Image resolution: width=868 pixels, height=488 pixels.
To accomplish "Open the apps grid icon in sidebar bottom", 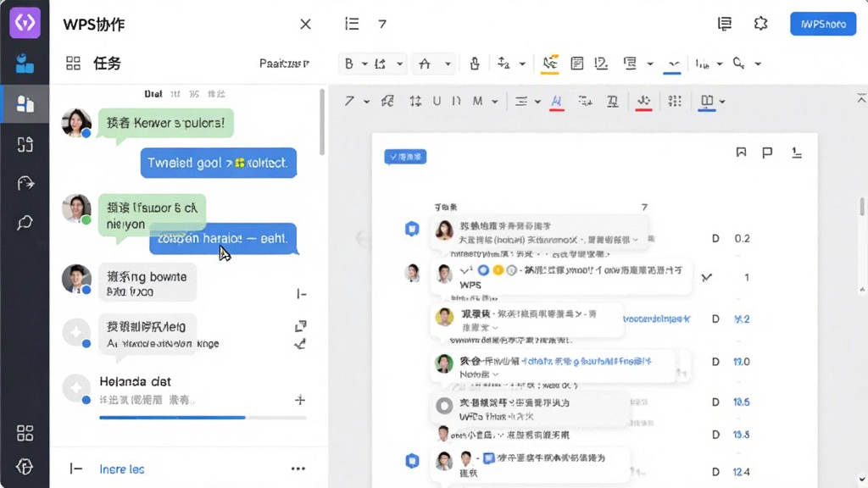I will [25, 433].
